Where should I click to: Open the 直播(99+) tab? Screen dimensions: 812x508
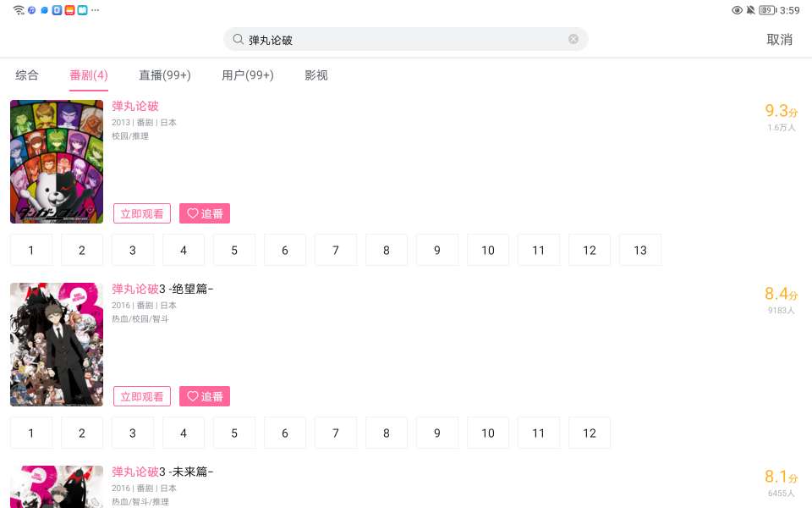click(165, 75)
